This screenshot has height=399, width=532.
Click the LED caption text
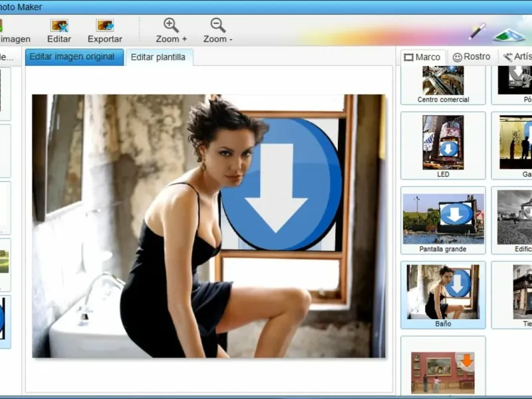443,174
